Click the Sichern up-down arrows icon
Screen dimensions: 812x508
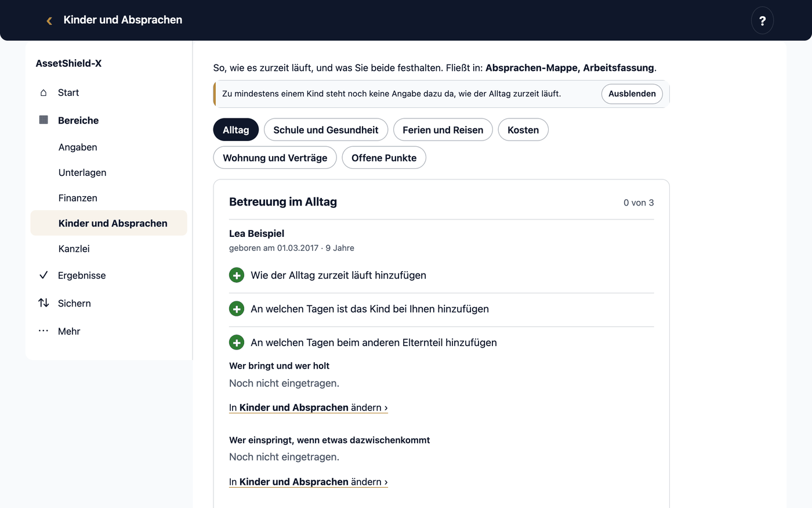tap(43, 302)
